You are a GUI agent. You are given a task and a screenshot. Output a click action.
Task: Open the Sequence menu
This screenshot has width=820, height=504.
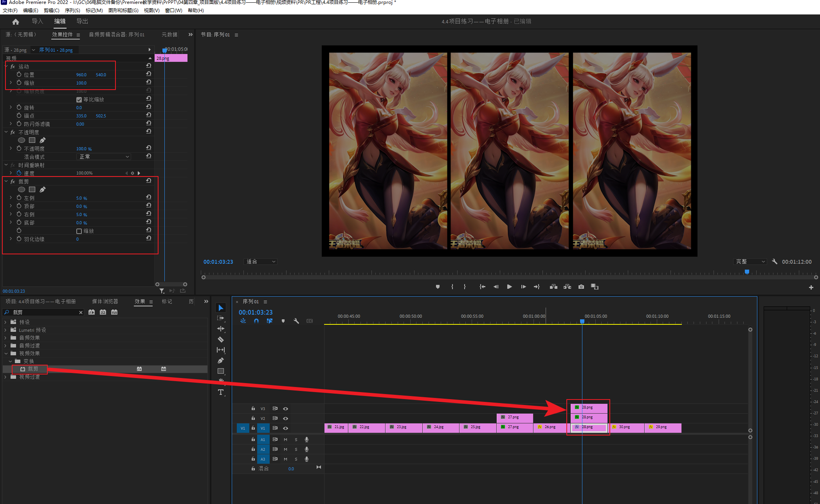pyautogui.click(x=72, y=11)
